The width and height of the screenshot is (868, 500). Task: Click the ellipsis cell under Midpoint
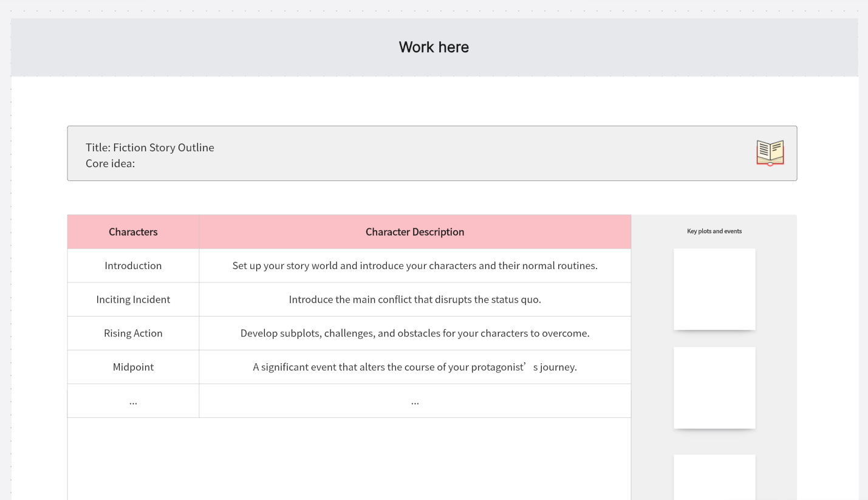[x=133, y=401]
